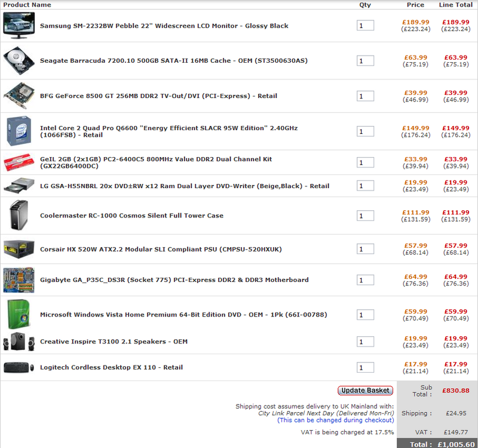
Task: Focus quantity field for Gigabyte motherboard
Action: pos(365,280)
